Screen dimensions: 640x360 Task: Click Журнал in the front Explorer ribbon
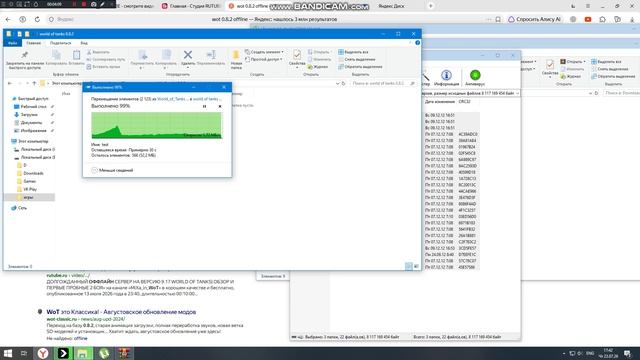(x=318, y=67)
